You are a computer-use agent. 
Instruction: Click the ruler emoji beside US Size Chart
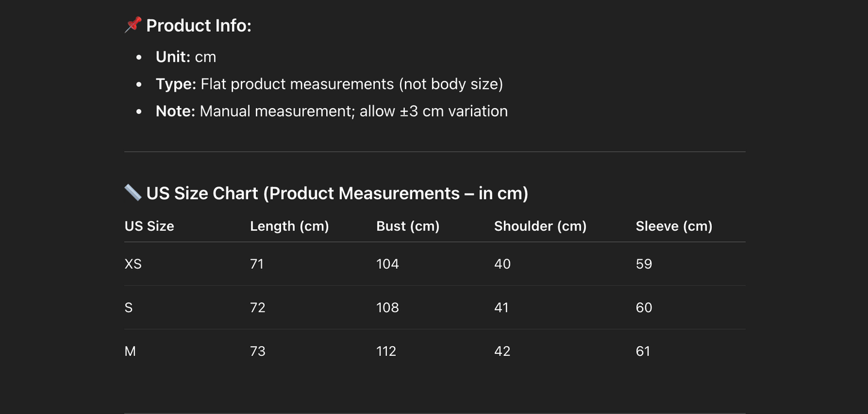(133, 193)
